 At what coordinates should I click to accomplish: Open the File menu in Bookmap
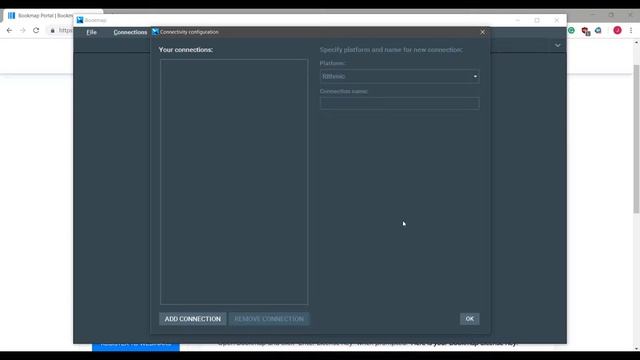[91, 32]
